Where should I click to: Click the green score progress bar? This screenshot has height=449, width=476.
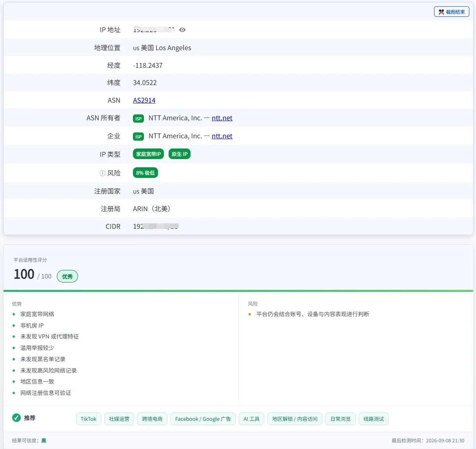click(238, 291)
